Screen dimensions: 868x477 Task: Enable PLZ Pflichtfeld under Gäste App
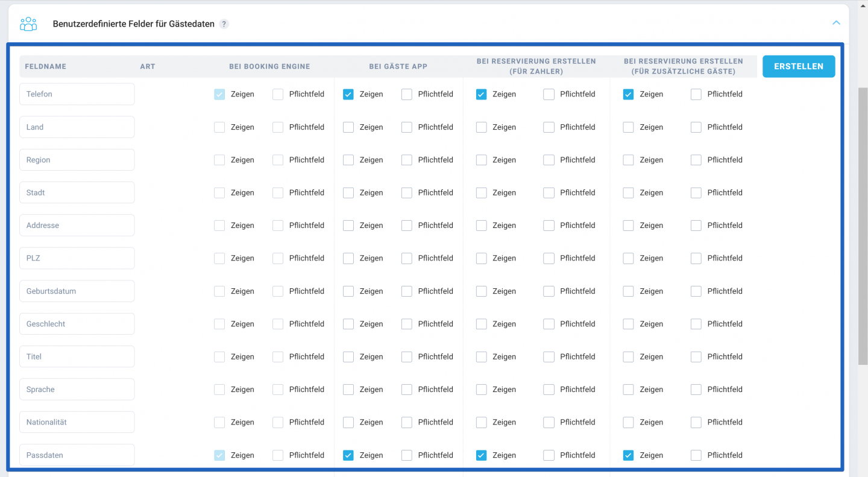407,258
